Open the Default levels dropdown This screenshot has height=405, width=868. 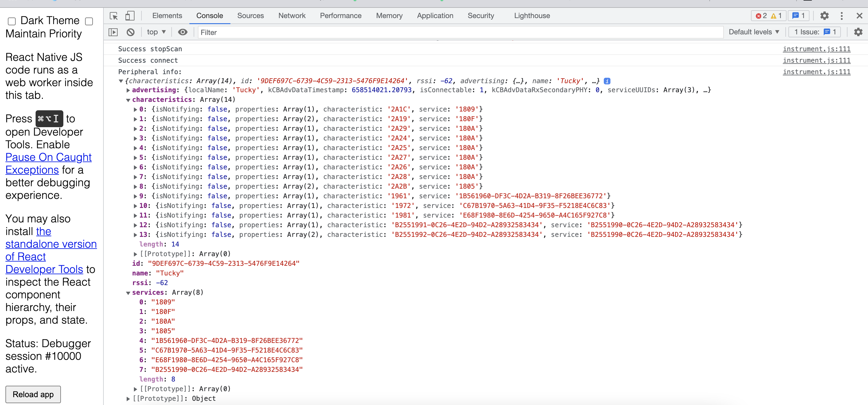754,32
